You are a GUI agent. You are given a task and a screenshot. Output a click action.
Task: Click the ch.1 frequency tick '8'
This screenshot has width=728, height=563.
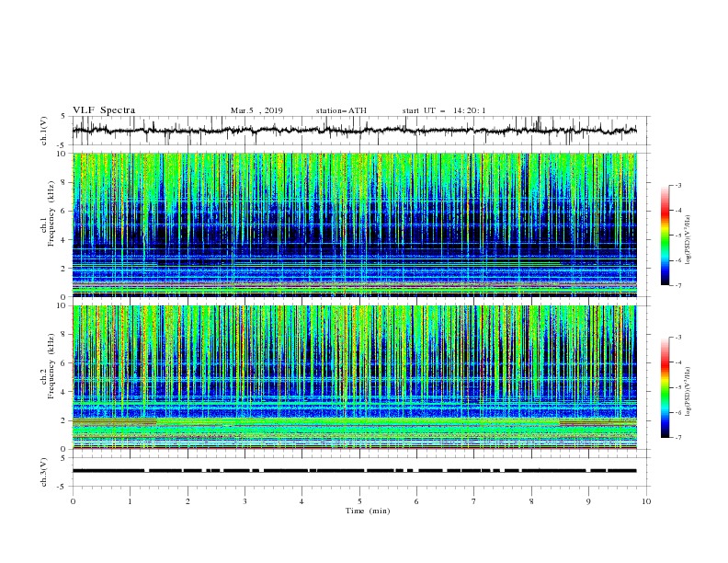[x=65, y=182]
